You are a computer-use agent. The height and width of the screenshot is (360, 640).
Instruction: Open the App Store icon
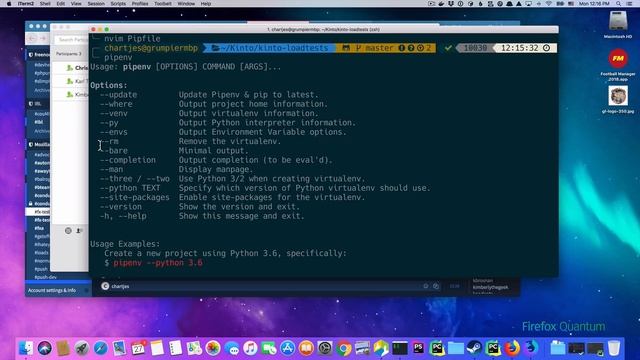(288, 348)
